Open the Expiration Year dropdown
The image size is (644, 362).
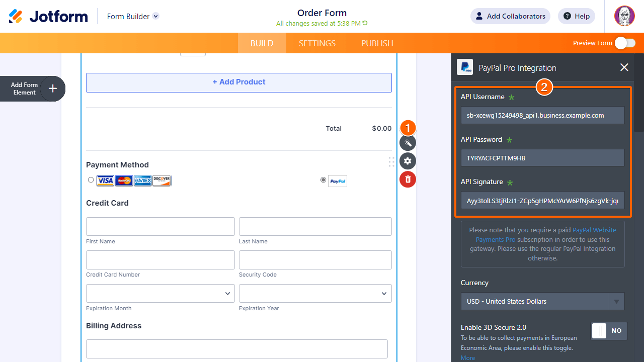pos(315,293)
